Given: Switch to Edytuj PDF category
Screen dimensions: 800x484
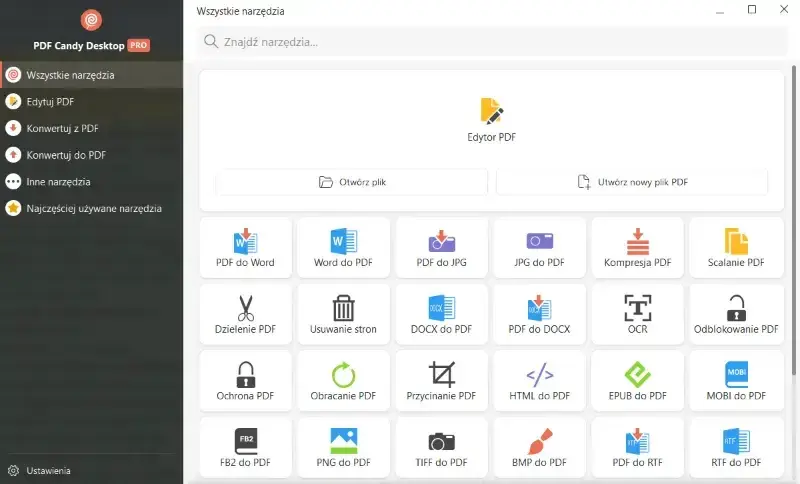Looking at the screenshot, I should pos(91,101).
